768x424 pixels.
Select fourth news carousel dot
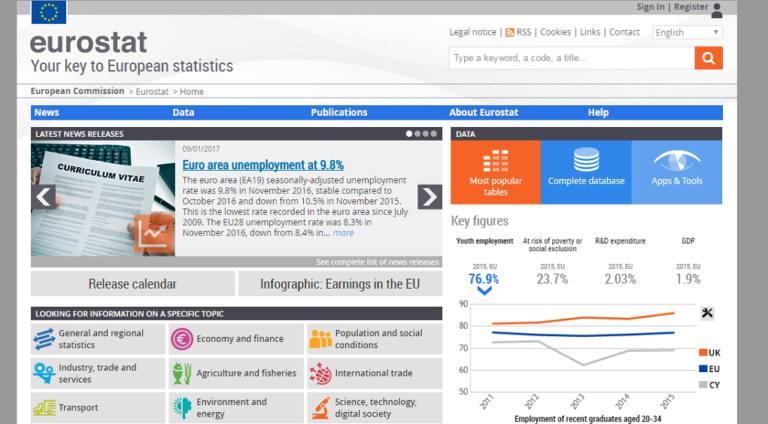pos(433,134)
